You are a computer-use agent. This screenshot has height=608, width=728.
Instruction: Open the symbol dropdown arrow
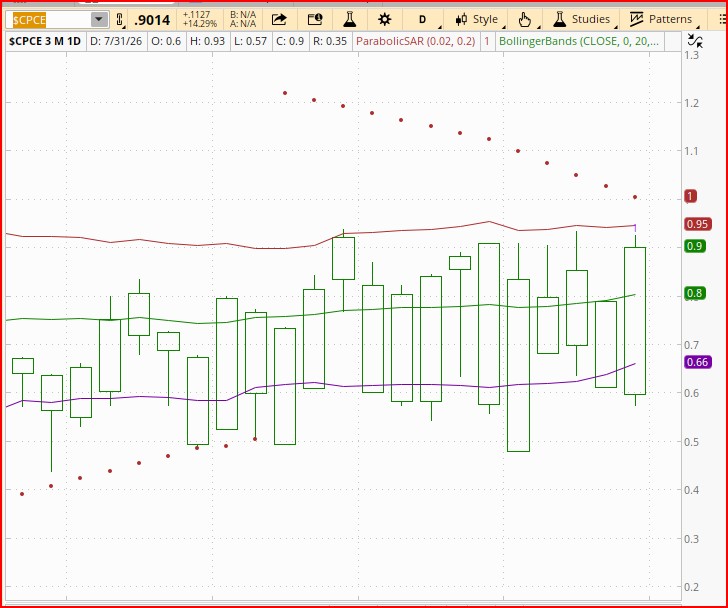click(99, 20)
